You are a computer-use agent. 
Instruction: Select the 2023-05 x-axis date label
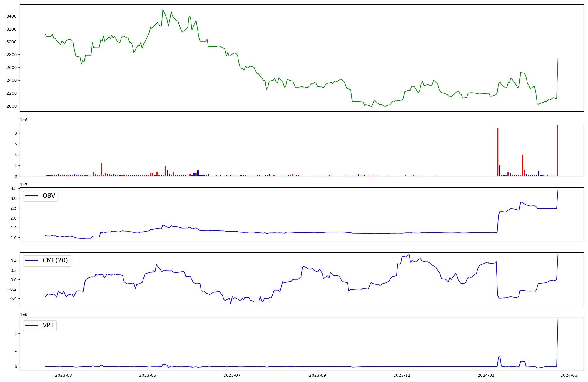pos(148,375)
